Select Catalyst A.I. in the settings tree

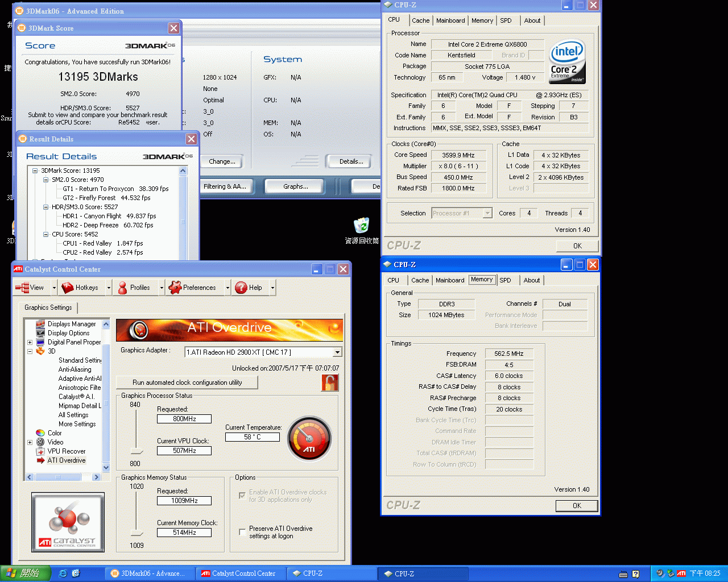[76, 397]
